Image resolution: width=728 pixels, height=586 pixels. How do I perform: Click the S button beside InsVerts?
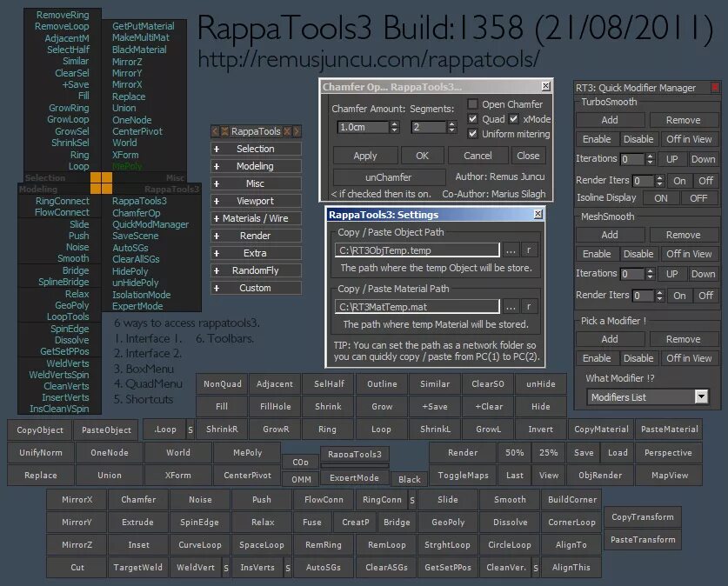(288, 568)
